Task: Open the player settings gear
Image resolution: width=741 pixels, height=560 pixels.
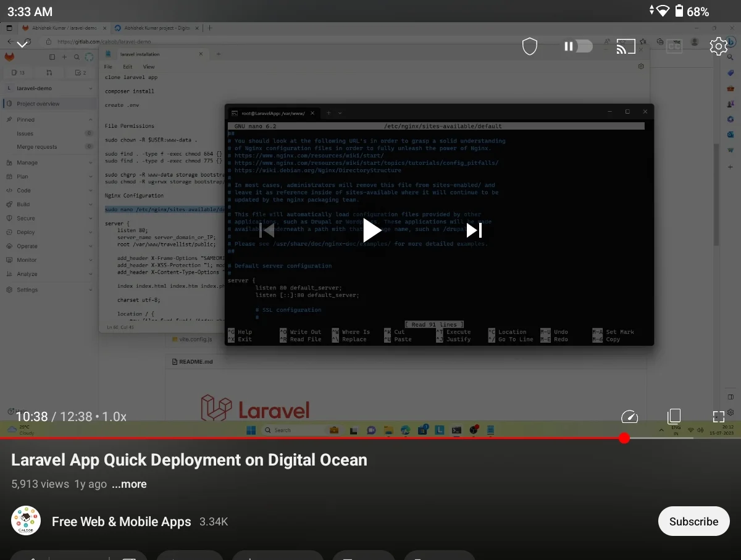Action: [718, 46]
